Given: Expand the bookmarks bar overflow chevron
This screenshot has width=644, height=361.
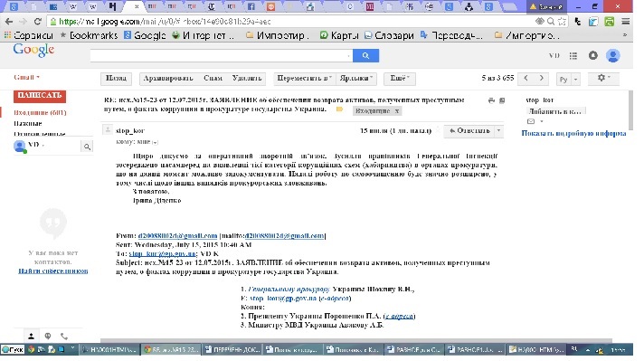Looking at the screenshot, I should [x=625, y=35].
